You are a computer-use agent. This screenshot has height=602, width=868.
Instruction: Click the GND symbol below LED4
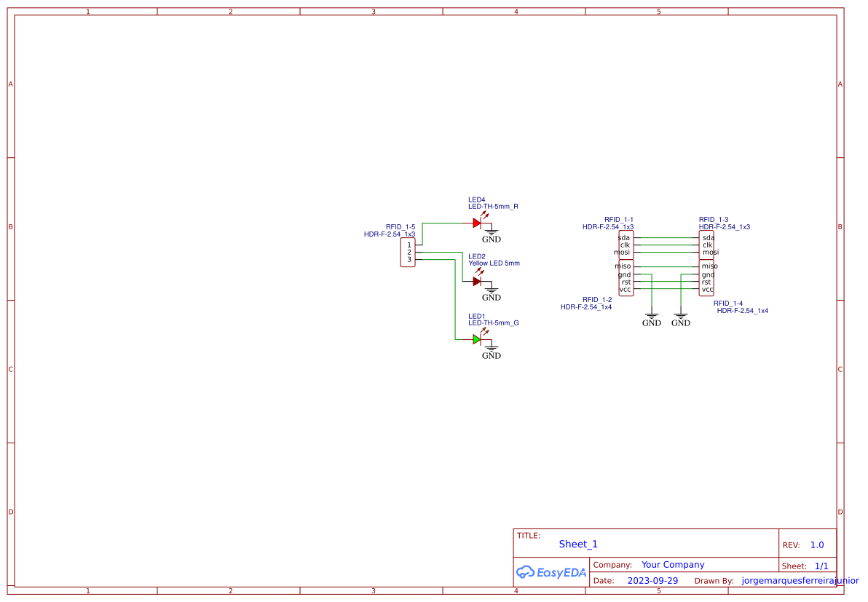pyautogui.click(x=492, y=234)
